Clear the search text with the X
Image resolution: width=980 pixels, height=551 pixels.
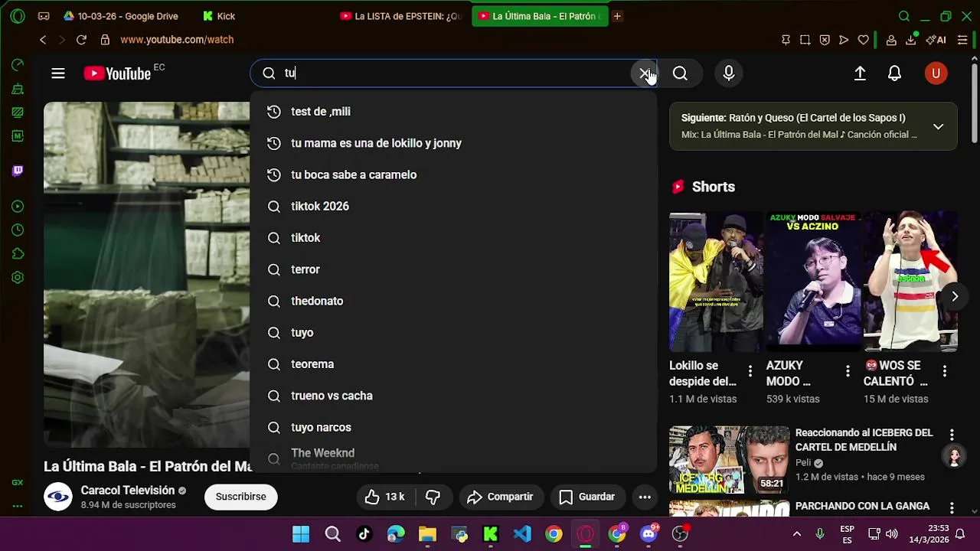tap(645, 73)
